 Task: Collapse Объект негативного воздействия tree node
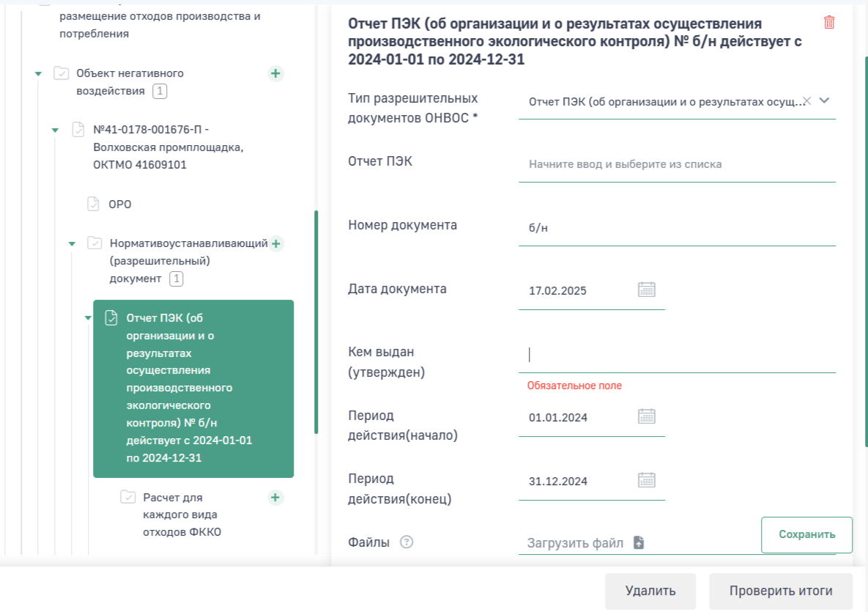click(x=38, y=74)
